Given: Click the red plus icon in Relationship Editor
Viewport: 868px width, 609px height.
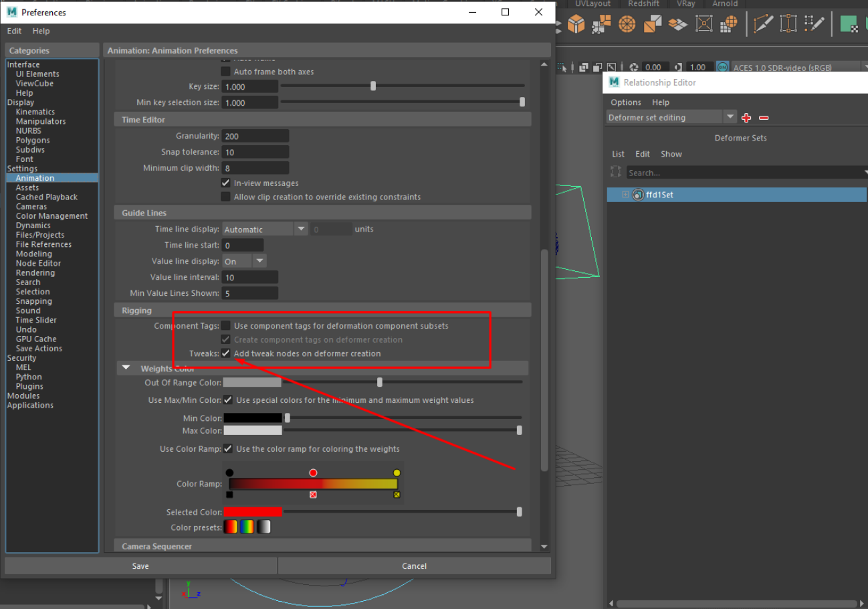Looking at the screenshot, I should coord(747,118).
